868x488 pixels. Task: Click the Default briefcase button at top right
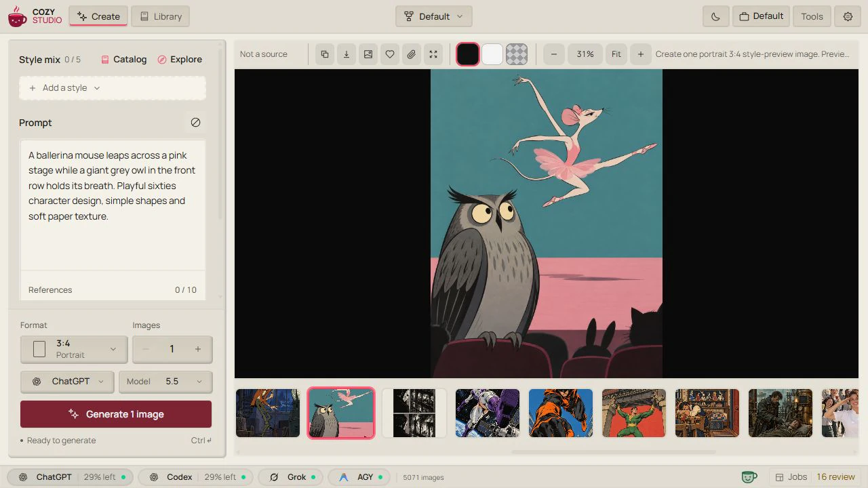(x=761, y=16)
